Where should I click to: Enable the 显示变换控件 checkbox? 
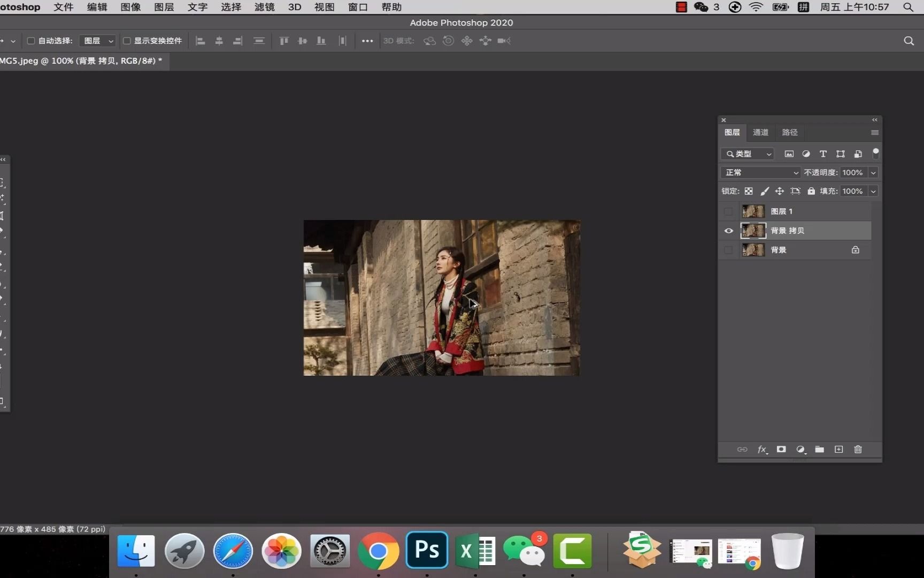point(127,41)
